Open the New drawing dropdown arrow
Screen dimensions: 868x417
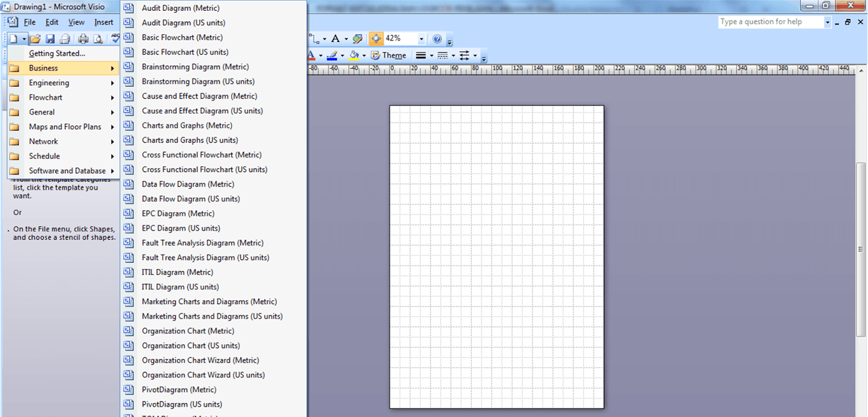pyautogui.click(x=24, y=39)
